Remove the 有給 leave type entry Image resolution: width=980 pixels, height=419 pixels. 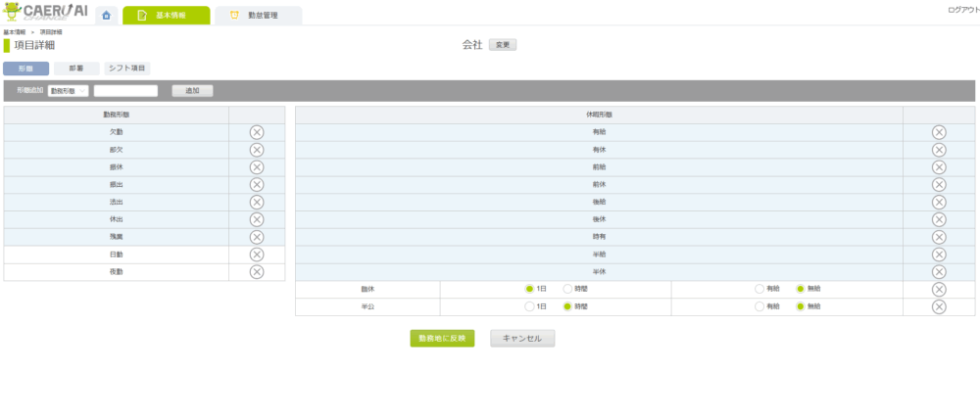pos(938,132)
